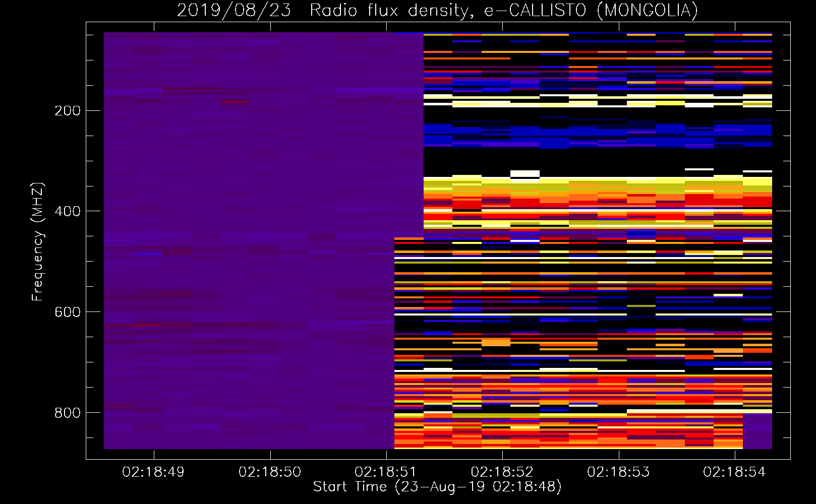Click the Y-axis label 'Frequency (MHZ)'

38,242
